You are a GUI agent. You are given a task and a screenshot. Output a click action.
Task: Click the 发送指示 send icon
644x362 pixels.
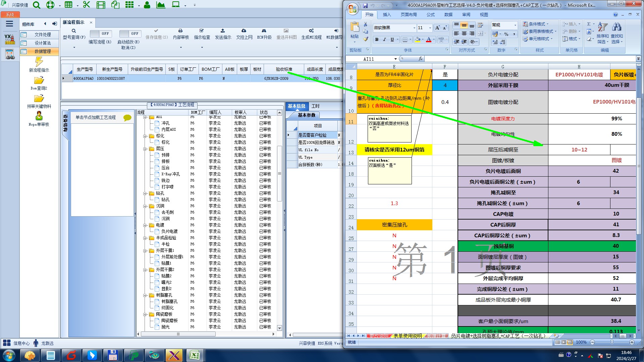[223, 31]
